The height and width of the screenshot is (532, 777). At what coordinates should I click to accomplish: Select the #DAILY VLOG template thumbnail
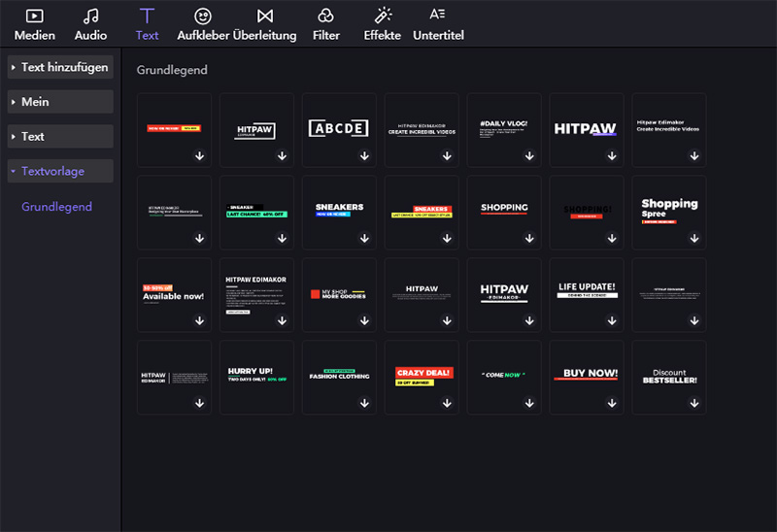click(504, 130)
